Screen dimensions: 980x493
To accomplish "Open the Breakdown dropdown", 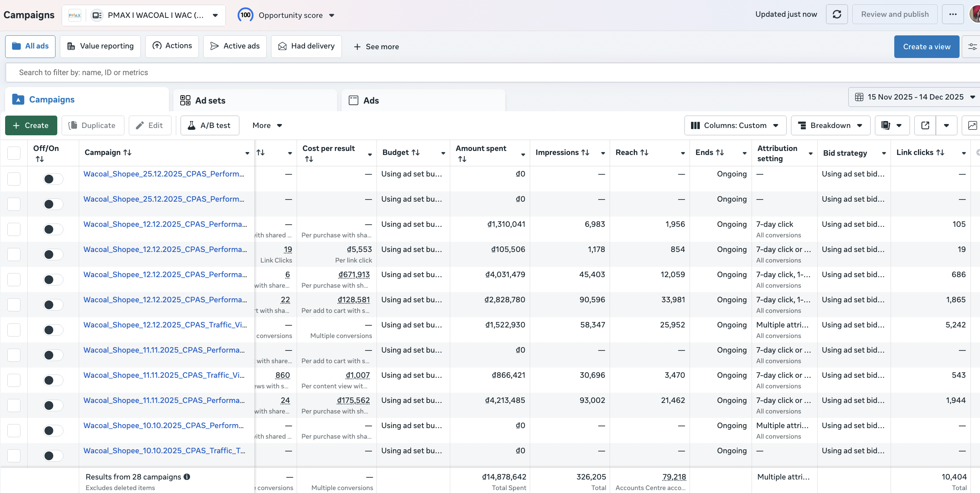I will [x=830, y=125].
